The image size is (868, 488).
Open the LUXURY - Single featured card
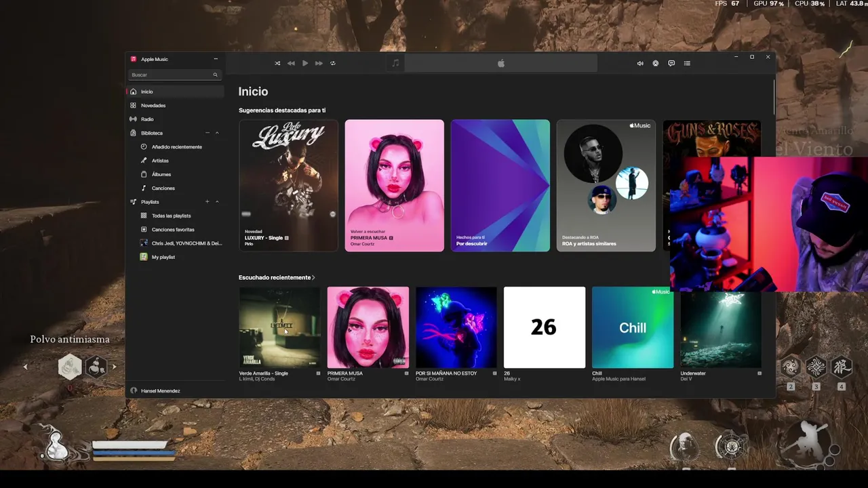288,186
